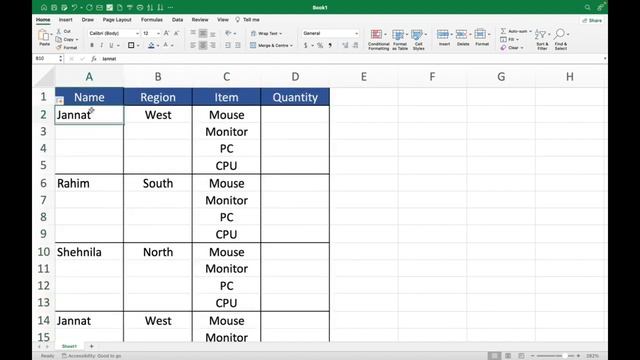Toggle align right
This screenshot has width=640, height=360.
click(213, 45)
